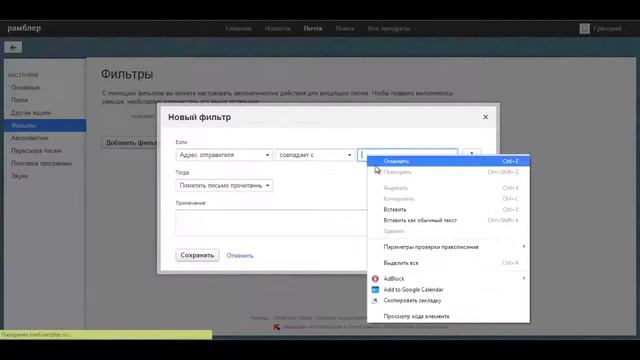Screen dimensions: 640x360
Task: Click the Сохранить button
Action: click(197, 255)
